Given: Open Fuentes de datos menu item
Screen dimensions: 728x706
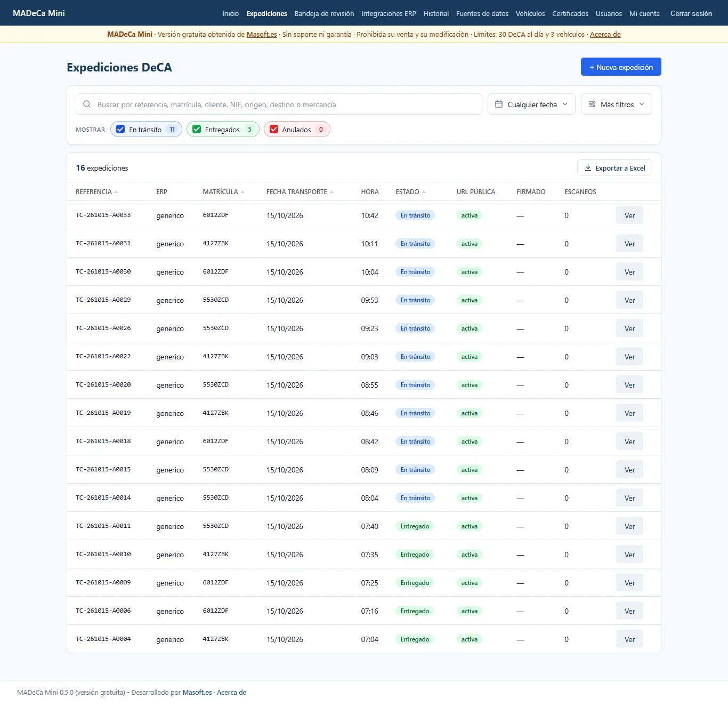Looking at the screenshot, I should click(482, 13).
